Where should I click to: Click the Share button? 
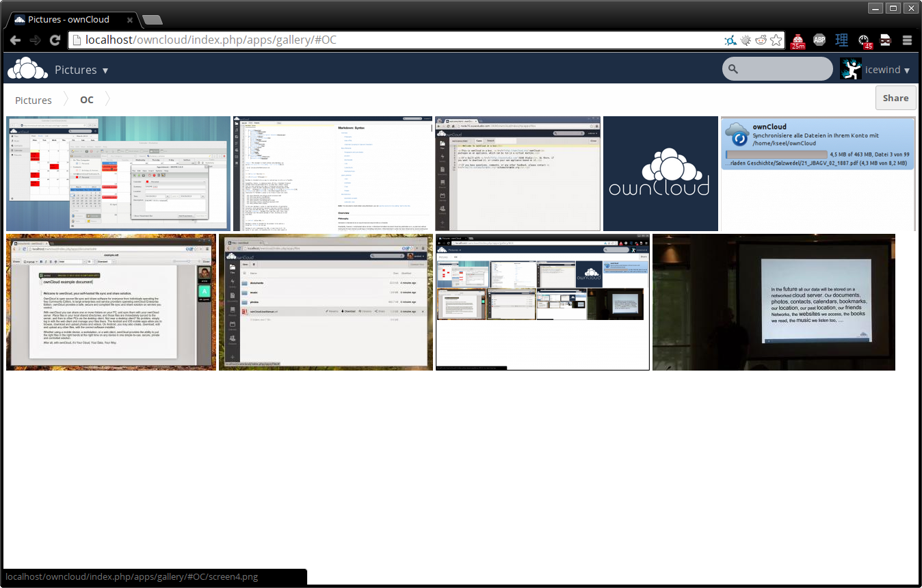895,98
